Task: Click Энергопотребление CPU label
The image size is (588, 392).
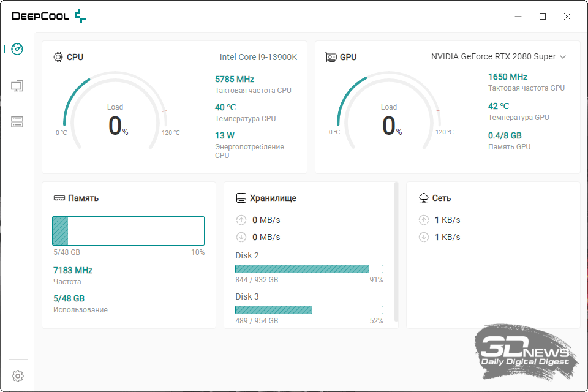Action: [249, 151]
